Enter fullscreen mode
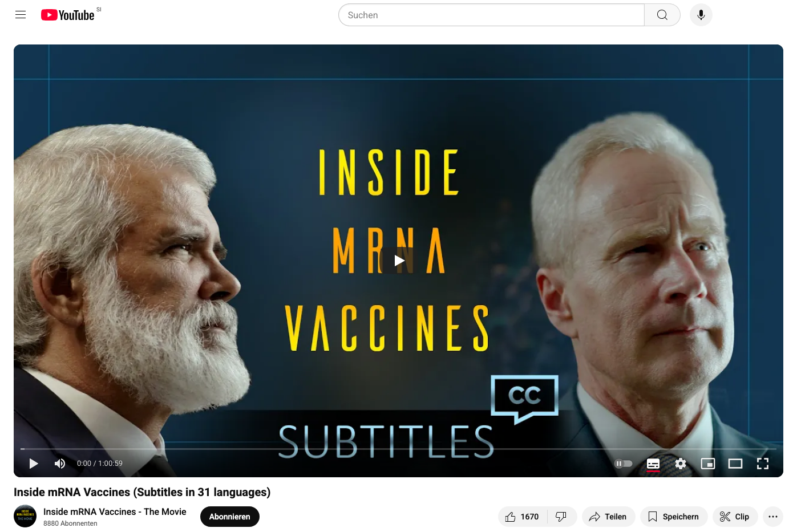This screenshot has width=797, height=532. [763, 464]
